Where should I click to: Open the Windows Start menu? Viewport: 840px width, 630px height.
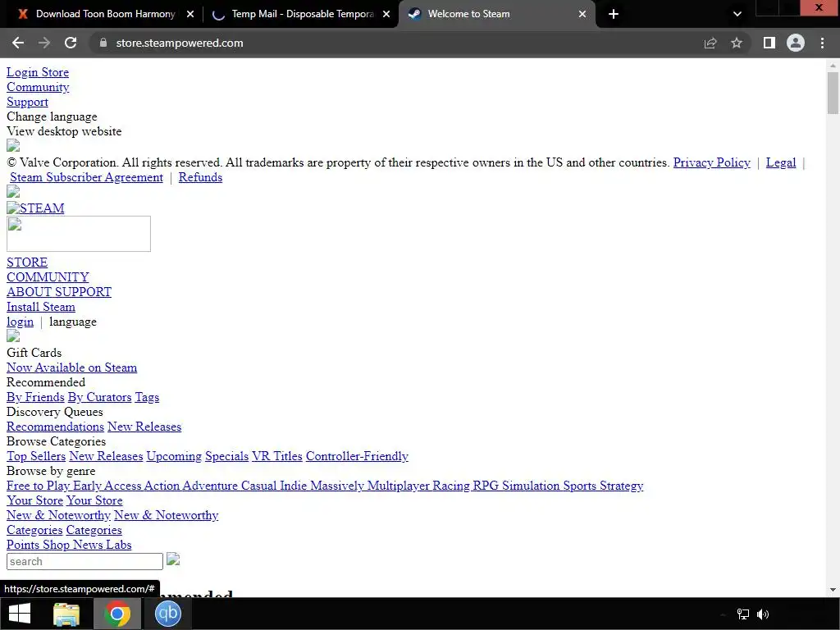point(20,614)
